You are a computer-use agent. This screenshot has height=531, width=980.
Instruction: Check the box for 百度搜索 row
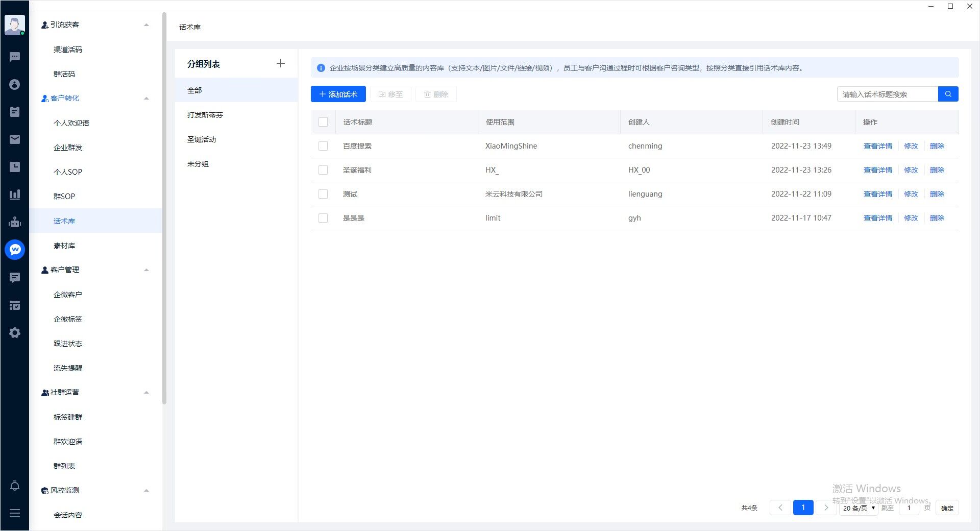(x=323, y=146)
